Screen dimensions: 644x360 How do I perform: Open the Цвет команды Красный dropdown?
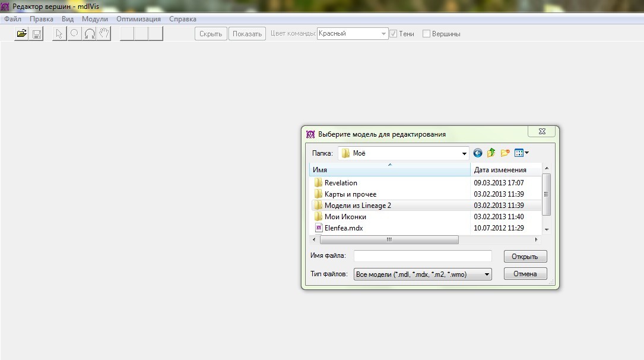[353, 34]
